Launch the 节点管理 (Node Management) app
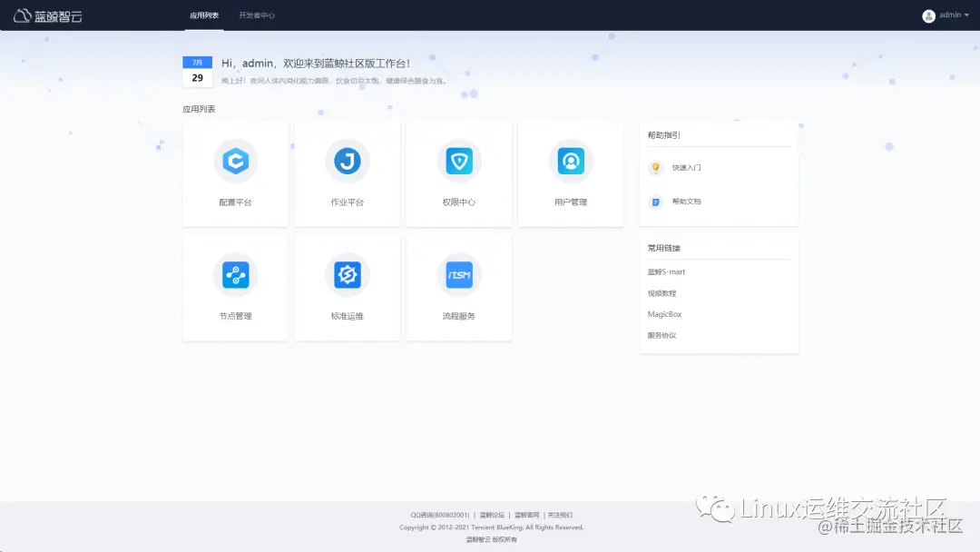This screenshot has height=552, width=980. click(x=235, y=275)
